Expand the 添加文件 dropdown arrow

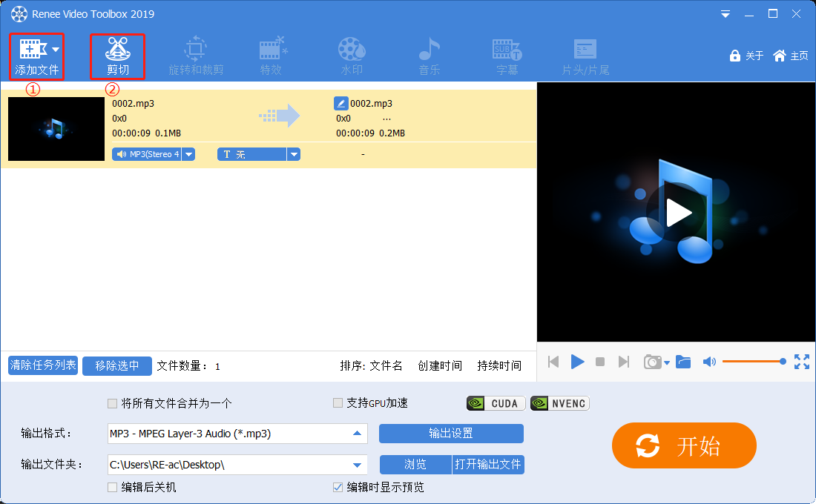click(x=56, y=50)
